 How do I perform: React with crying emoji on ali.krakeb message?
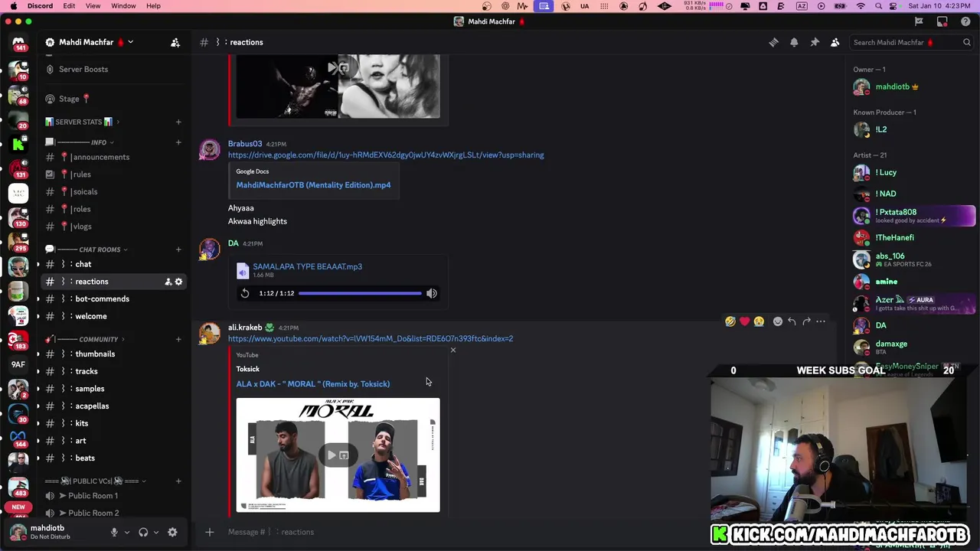(x=758, y=321)
